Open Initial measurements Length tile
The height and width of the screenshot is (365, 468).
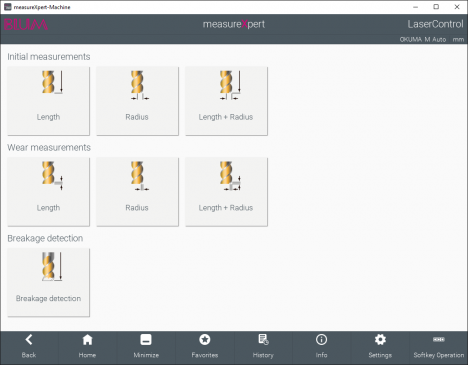(x=49, y=101)
